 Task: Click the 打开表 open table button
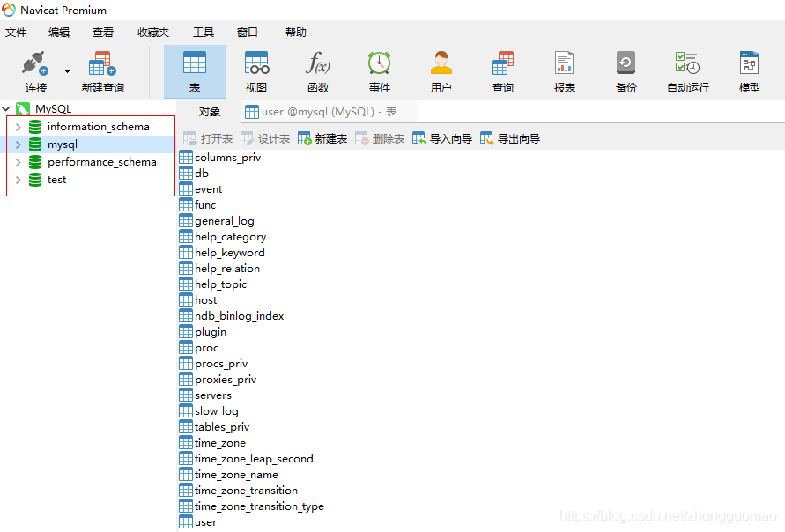coord(208,138)
